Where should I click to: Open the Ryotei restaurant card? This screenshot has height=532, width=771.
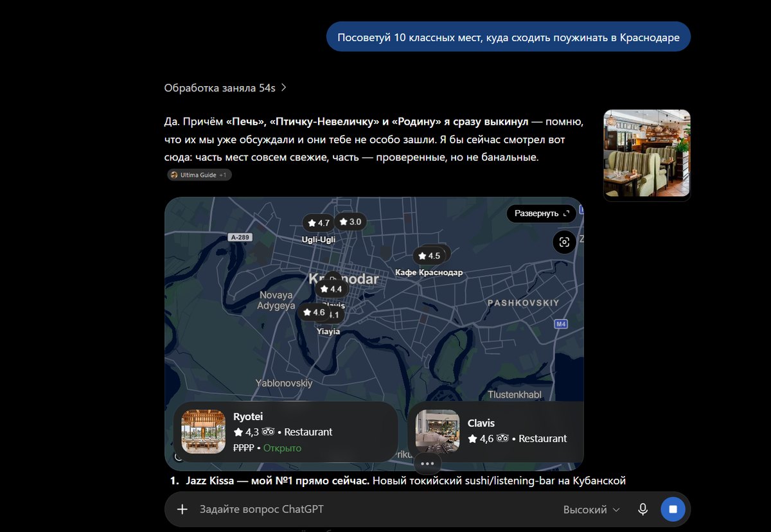pos(286,432)
